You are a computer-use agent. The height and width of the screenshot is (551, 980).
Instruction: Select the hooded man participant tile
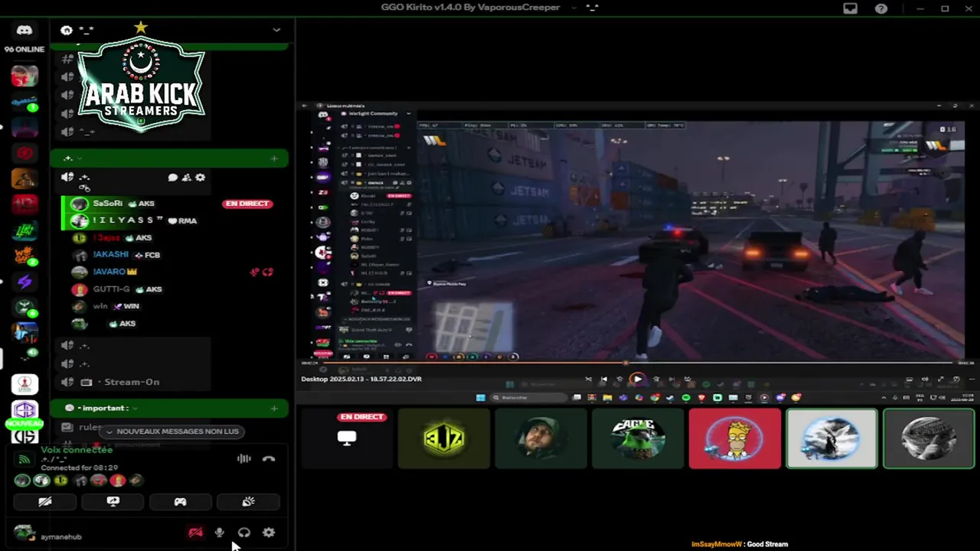[x=541, y=438]
